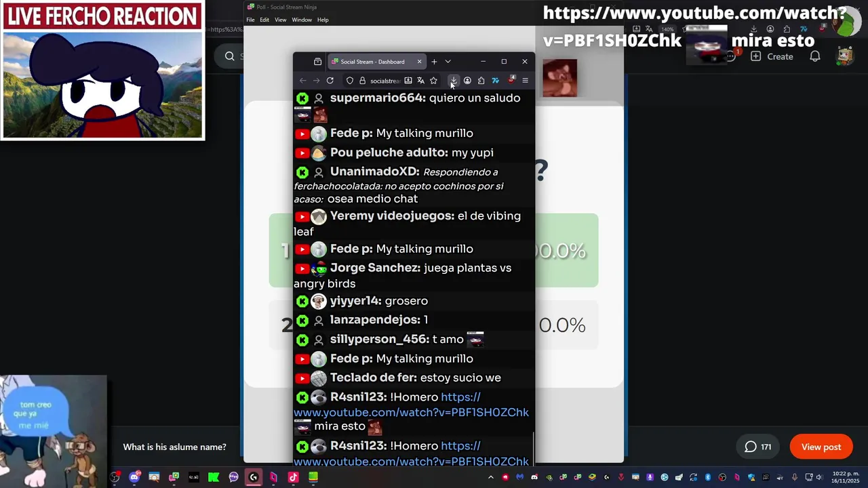Screen dimensions: 868x488
Task: Open first youtube link from R4sni123
Action: (411, 405)
